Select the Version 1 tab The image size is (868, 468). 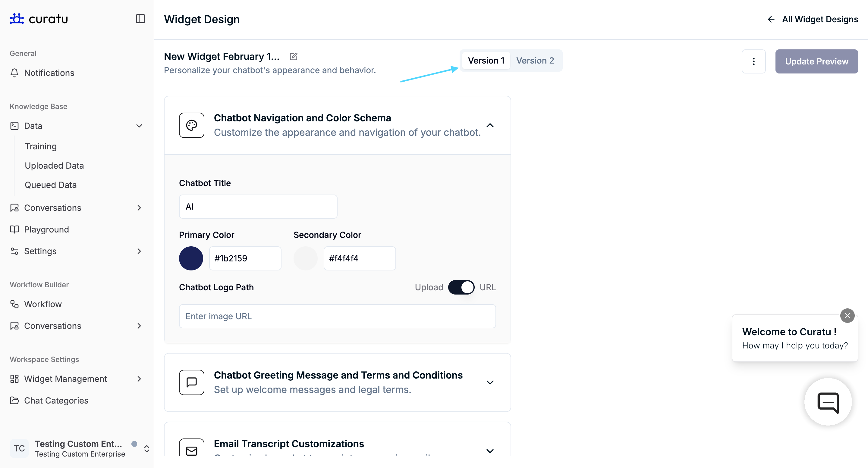(486, 61)
